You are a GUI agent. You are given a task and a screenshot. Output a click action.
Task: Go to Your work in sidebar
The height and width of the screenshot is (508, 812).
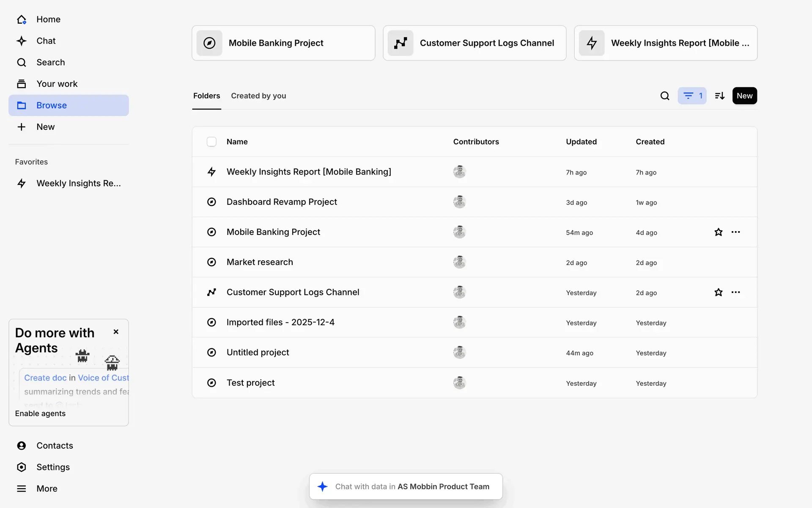[x=57, y=84]
